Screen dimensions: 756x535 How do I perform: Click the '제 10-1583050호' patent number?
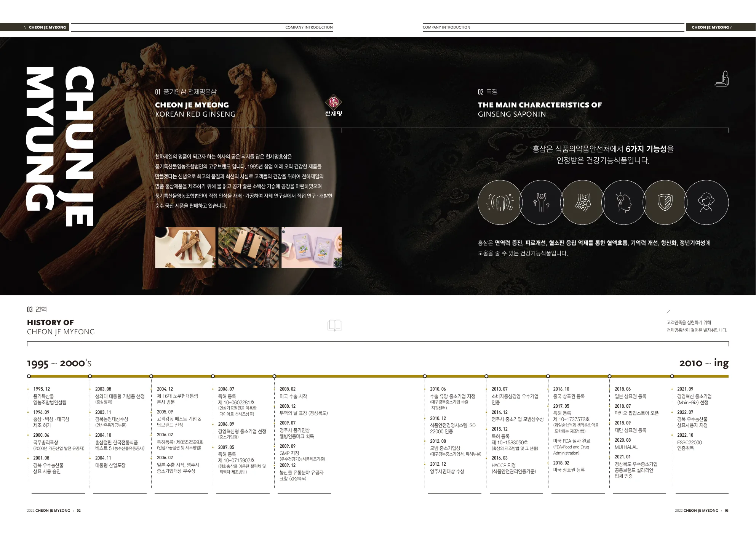coord(510,442)
